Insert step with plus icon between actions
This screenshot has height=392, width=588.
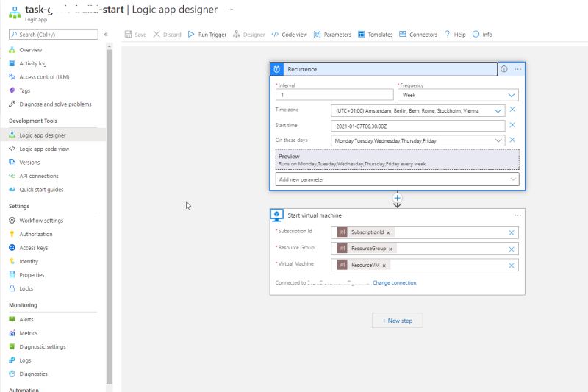397,198
